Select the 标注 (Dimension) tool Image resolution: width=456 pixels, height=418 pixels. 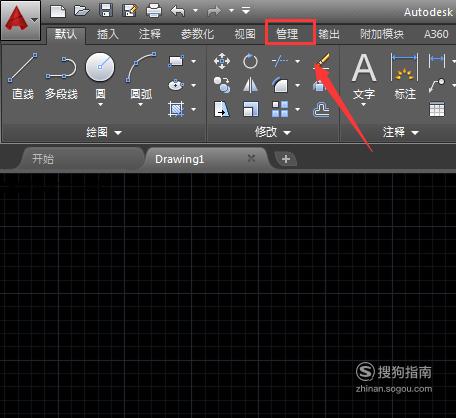coord(405,77)
